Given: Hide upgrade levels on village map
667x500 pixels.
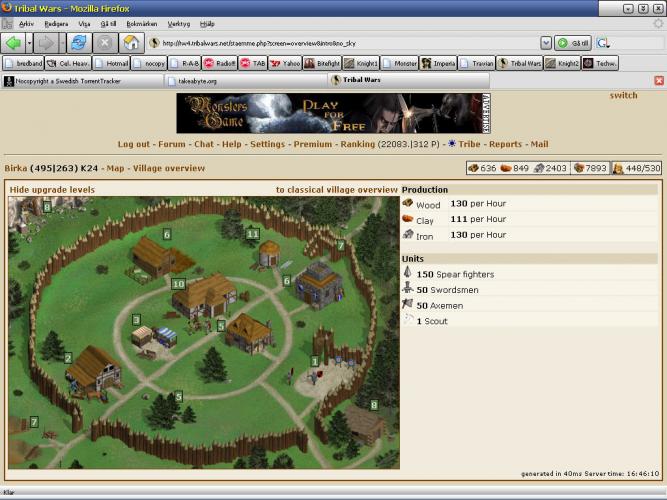Looking at the screenshot, I should click(52, 189).
